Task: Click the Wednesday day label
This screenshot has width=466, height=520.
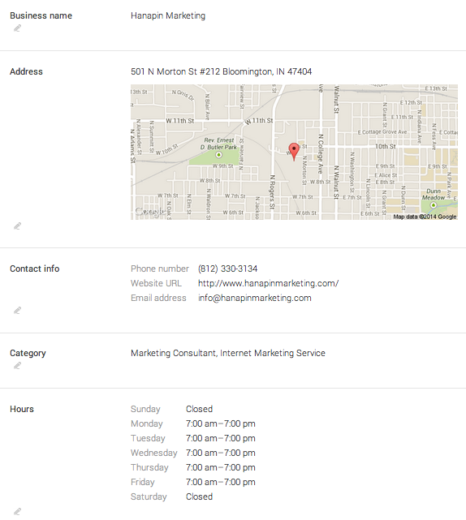Action: click(154, 453)
